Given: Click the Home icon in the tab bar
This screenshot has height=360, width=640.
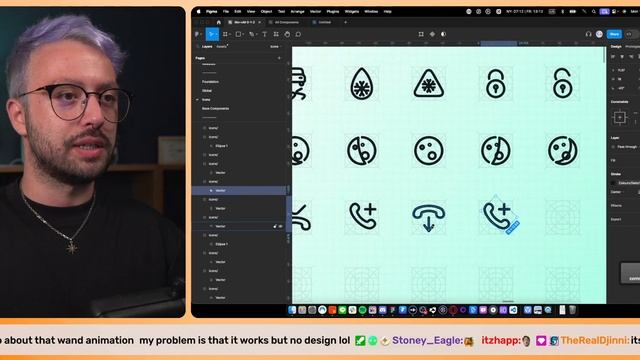Looking at the screenshot, I should coord(219,22).
